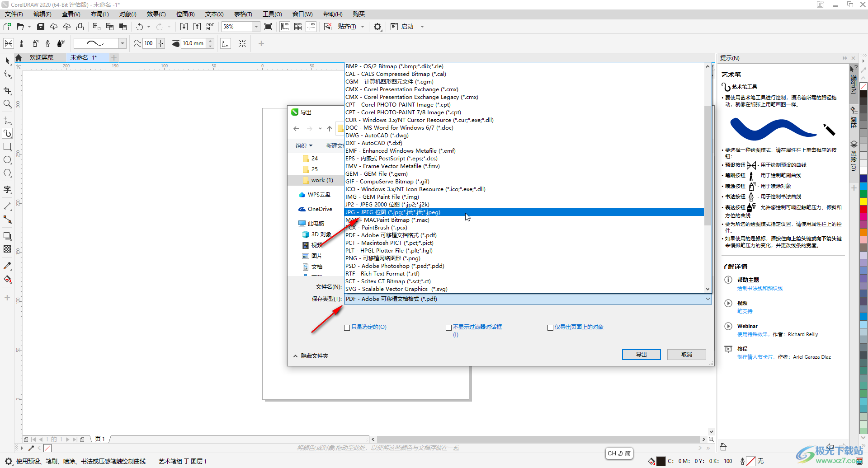This screenshot has width=868, height=468.
Task: Click the Publish to PDF icon
Action: tap(210, 27)
